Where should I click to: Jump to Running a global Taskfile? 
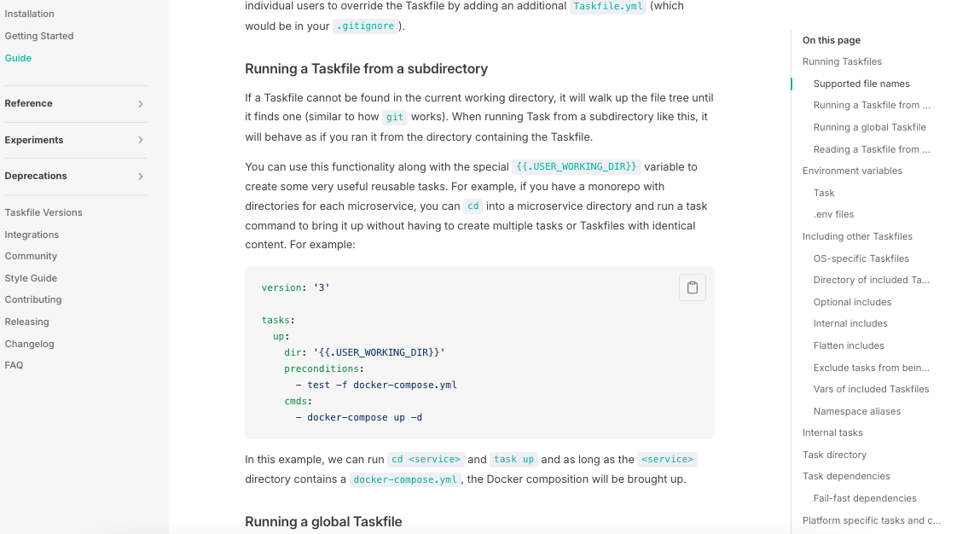869,127
